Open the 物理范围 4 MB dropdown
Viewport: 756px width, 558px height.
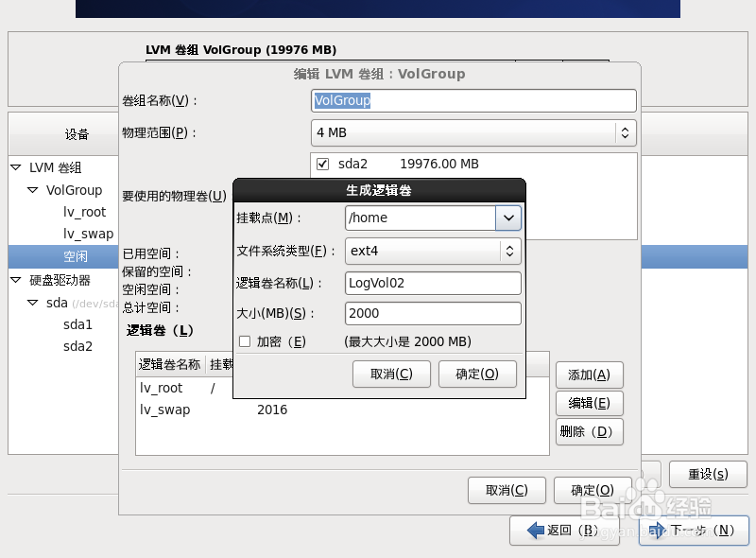[625, 132]
